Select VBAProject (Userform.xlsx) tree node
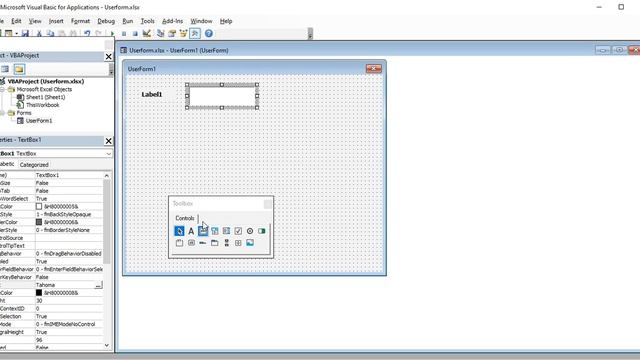The width and height of the screenshot is (640, 360). click(x=46, y=81)
